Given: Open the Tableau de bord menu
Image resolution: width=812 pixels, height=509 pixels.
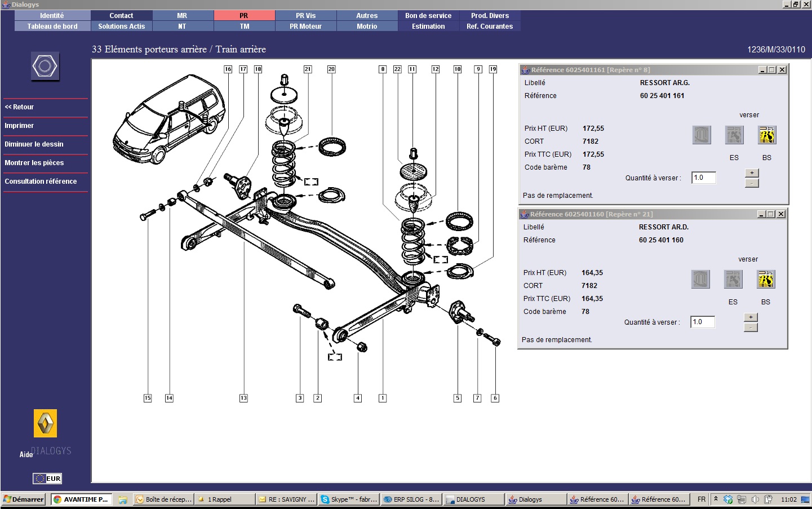Looking at the screenshot, I should (52, 26).
